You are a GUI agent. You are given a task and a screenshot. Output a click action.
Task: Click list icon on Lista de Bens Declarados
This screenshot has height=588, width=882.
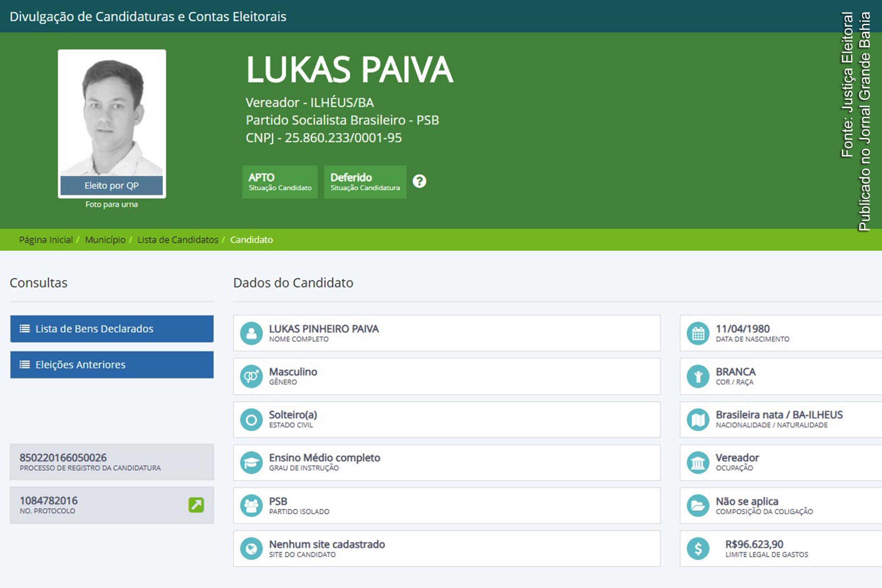click(x=25, y=329)
